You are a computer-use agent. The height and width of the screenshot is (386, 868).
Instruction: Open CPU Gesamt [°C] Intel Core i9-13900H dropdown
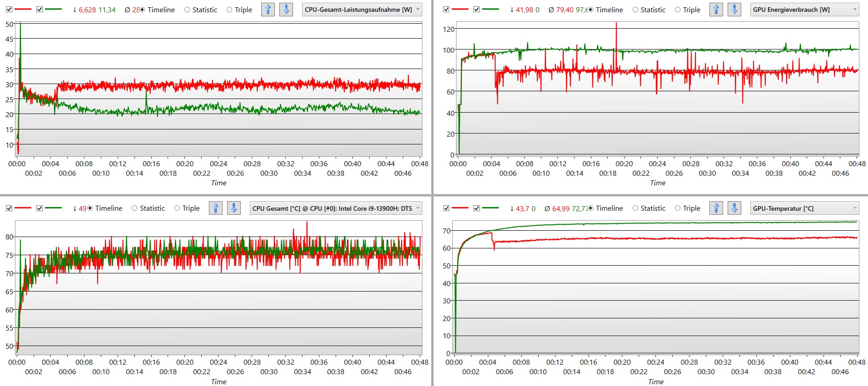[x=336, y=208]
